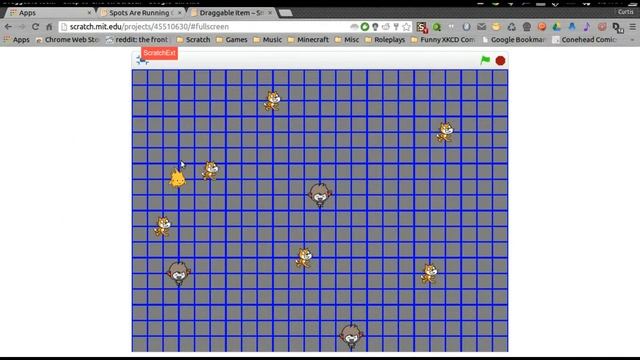Screen dimensions: 640x360
Task: Expand the Games bookmarks folder
Action: click(232, 40)
